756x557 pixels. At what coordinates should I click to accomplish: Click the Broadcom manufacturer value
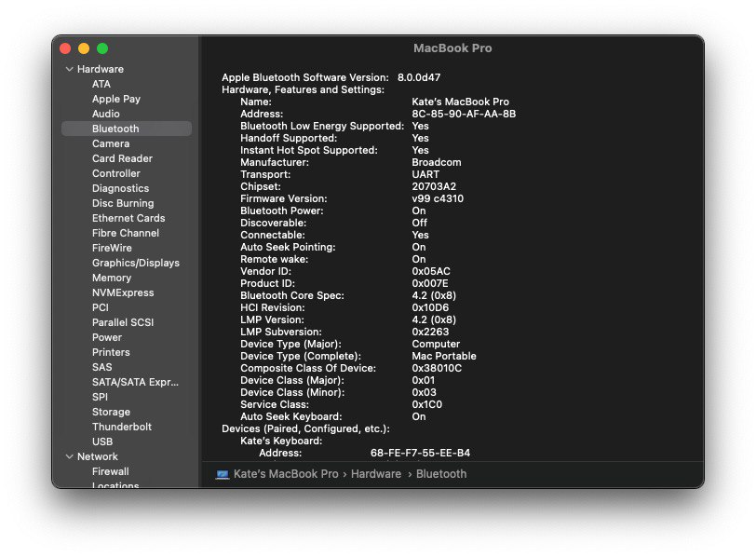pyautogui.click(x=437, y=162)
